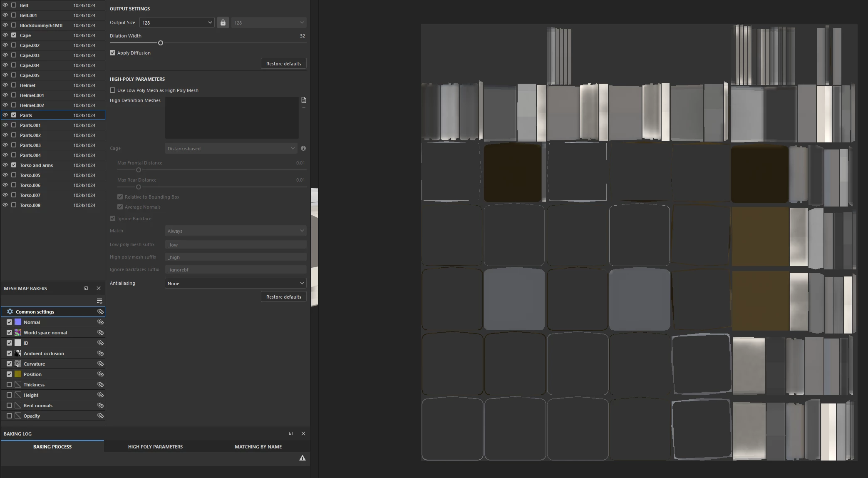This screenshot has height=478, width=868.
Task: Click the link icon beside Ambient occlusion
Action: coord(100,353)
